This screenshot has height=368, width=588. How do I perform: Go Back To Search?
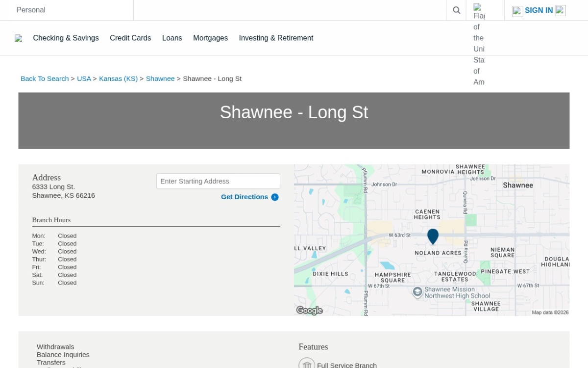(45, 79)
